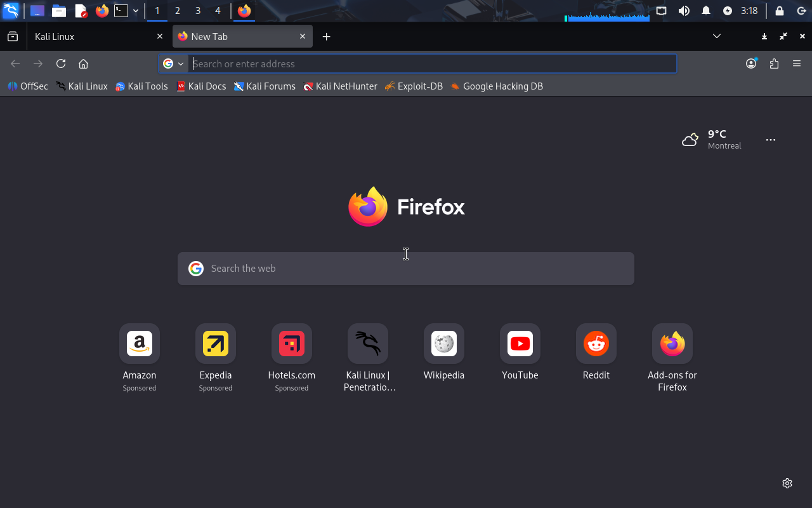This screenshot has width=812, height=508.
Task: Mute audio using the volume icon
Action: pyautogui.click(x=684, y=11)
